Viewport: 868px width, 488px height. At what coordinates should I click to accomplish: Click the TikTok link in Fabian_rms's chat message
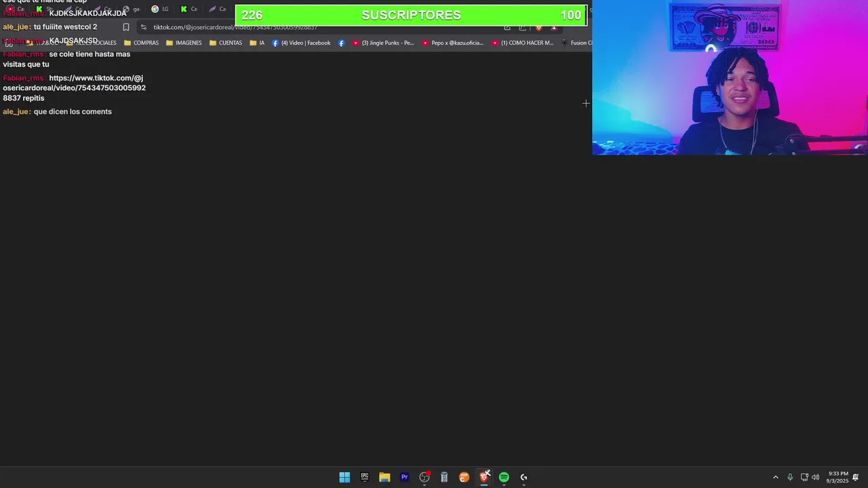(74, 88)
